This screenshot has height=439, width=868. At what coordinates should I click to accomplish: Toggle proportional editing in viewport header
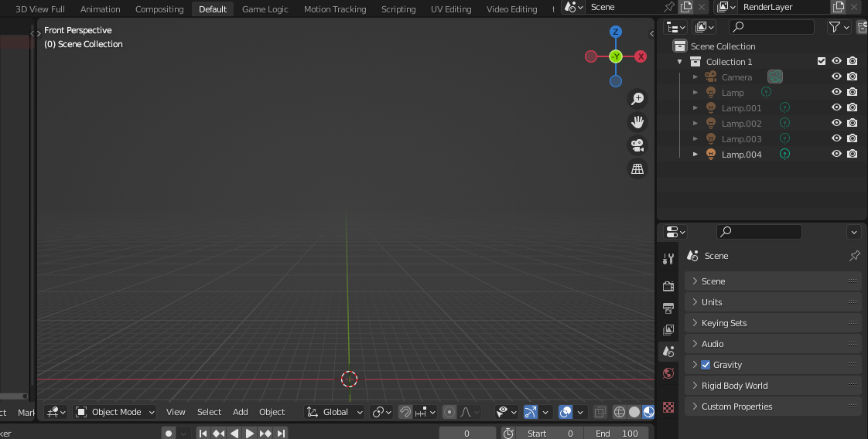pyautogui.click(x=449, y=412)
